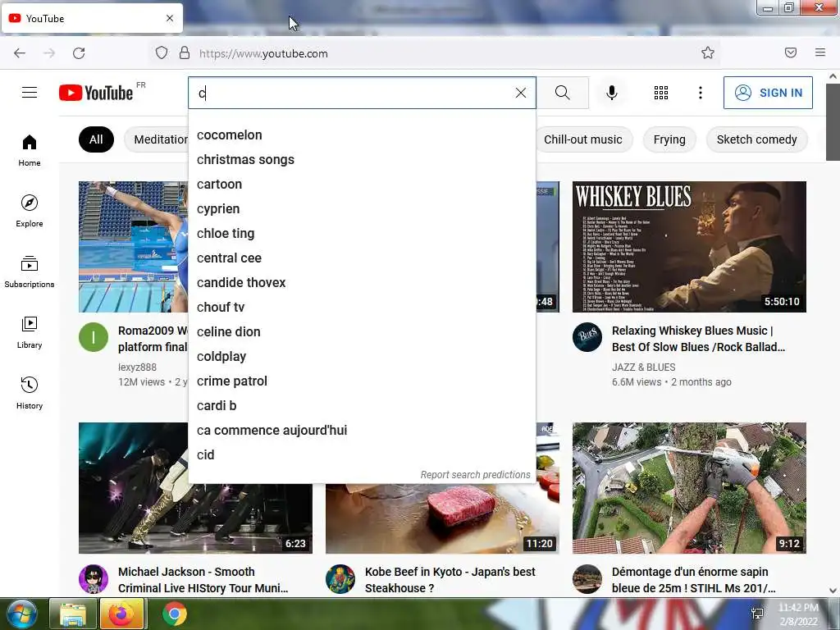Open Explore in the sidebar
Viewport: 840px width, 630px height.
click(x=30, y=211)
